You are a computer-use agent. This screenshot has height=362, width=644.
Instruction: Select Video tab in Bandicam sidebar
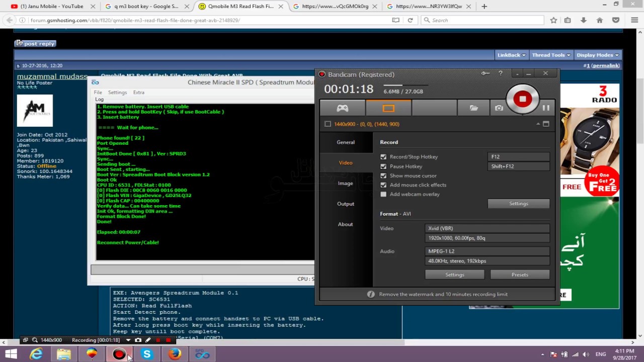346,163
